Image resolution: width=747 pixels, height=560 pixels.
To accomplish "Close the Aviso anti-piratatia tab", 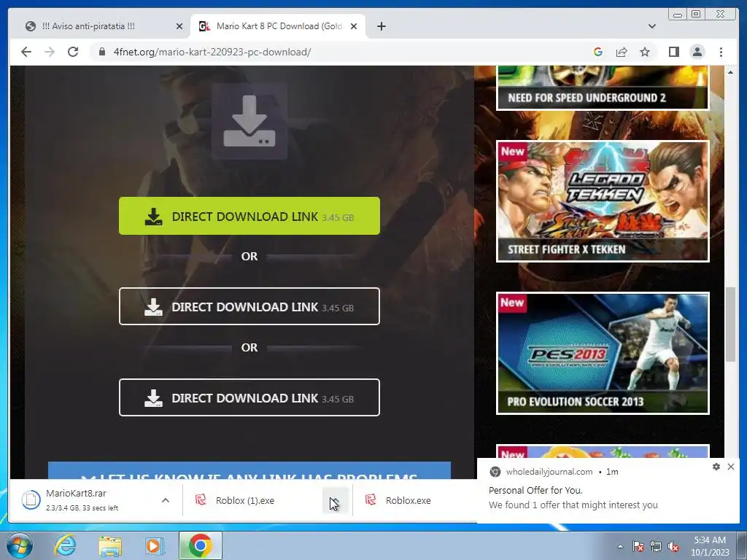I will tap(179, 26).
